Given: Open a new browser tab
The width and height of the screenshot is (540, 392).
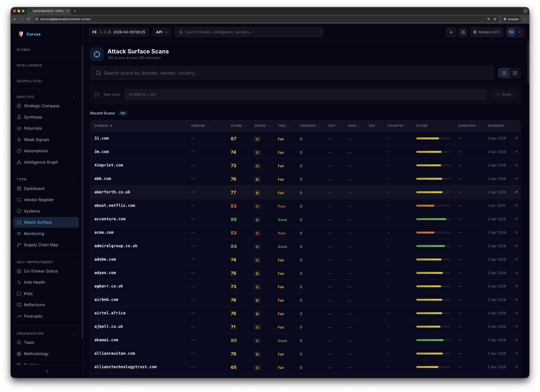Looking at the screenshot, I should [75, 11].
